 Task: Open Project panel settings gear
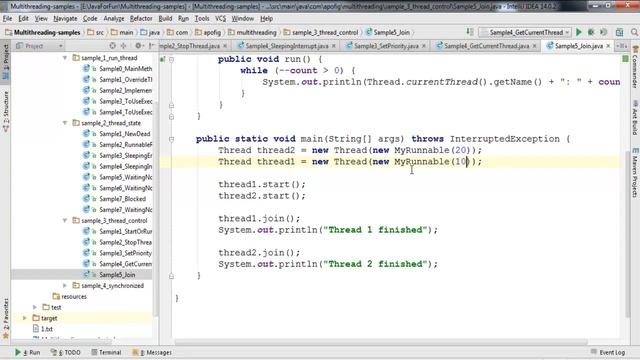138,46
